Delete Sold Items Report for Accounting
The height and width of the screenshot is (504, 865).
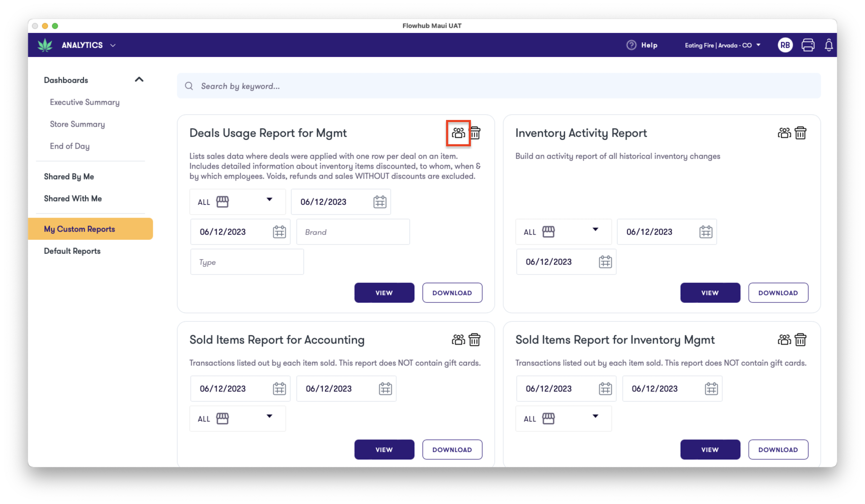coord(475,340)
